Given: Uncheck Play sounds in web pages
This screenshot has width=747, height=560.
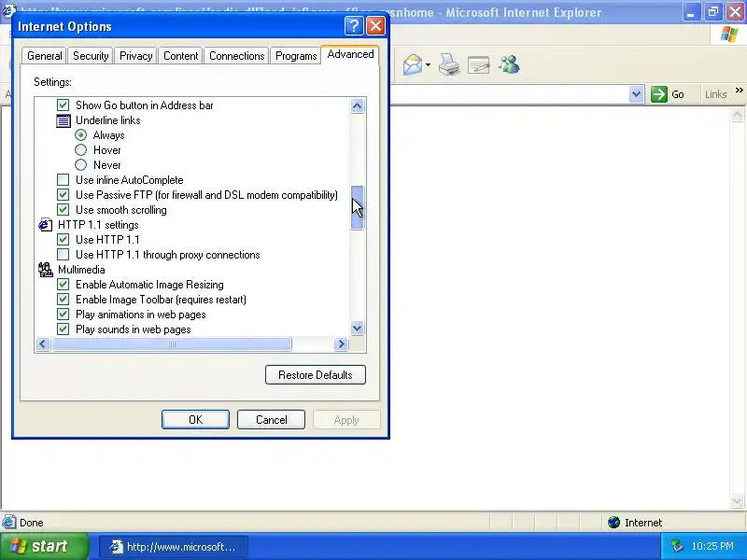Looking at the screenshot, I should pos(63,329).
